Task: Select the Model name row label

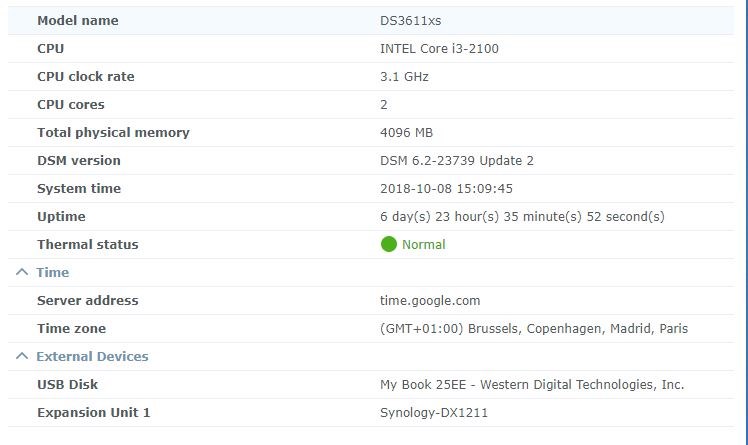Action: [77, 20]
